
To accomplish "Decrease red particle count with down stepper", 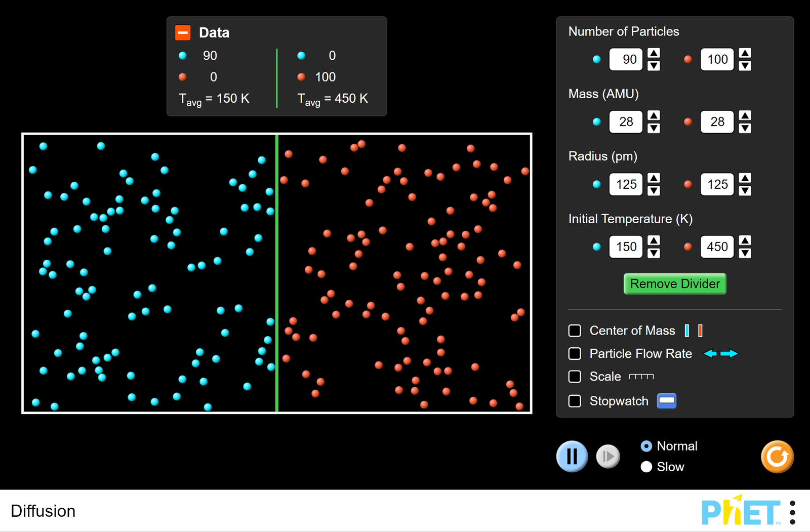I will click(744, 65).
